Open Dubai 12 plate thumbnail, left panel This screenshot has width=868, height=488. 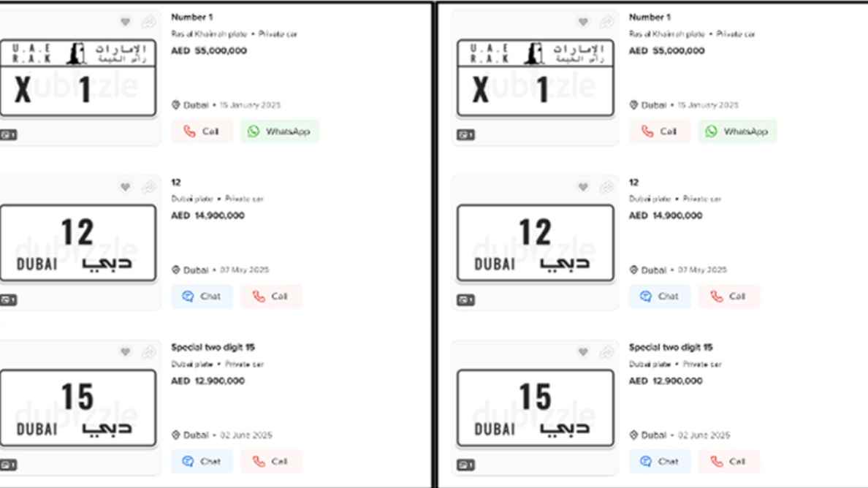pos(77,243)
